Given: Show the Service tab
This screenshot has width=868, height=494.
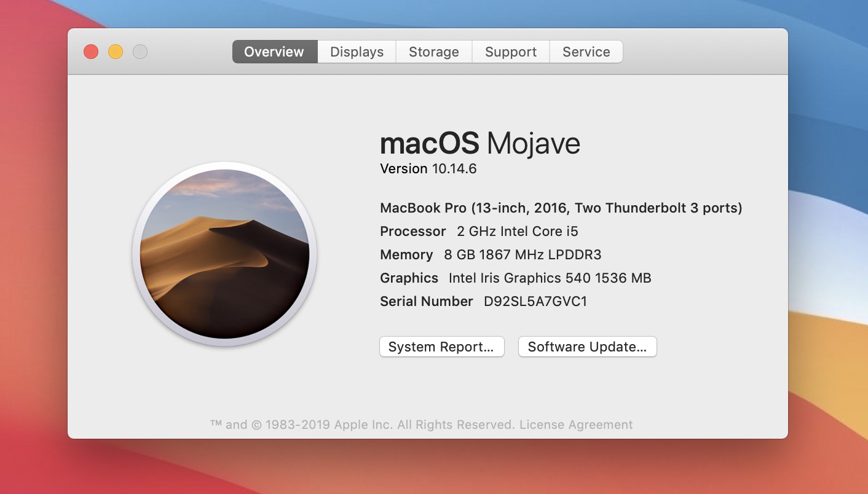Looking at the screenshot, I should point(586,52).
